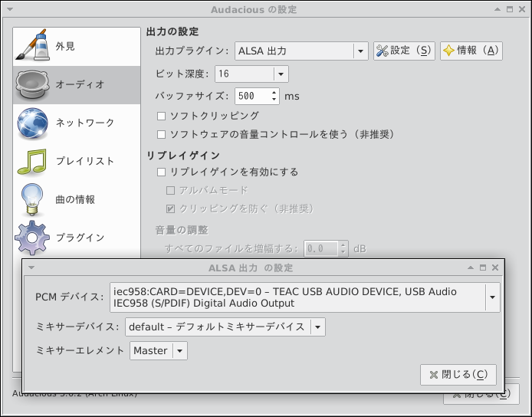This screenshot has width=532, height=417.
Task: Close the ALSA 出力 settings dialog with 閉じる(C)
Action: (458, 375)
